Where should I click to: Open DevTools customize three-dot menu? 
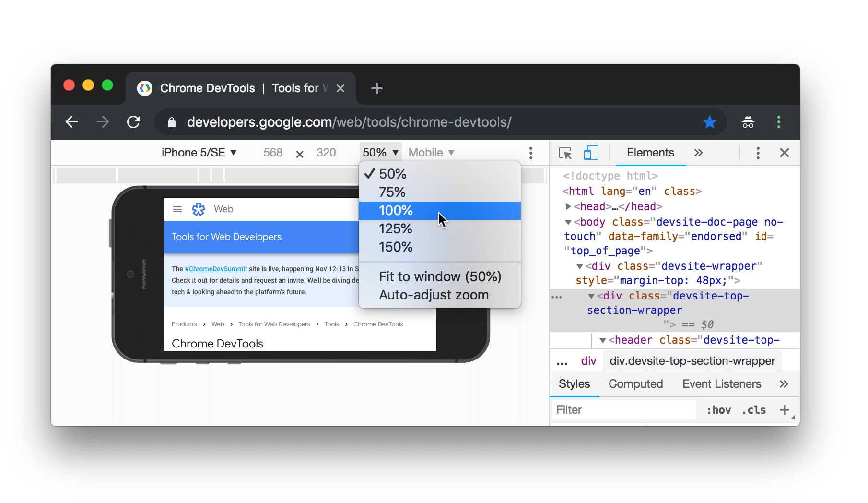pyautogui.click(x=758, y=153)
